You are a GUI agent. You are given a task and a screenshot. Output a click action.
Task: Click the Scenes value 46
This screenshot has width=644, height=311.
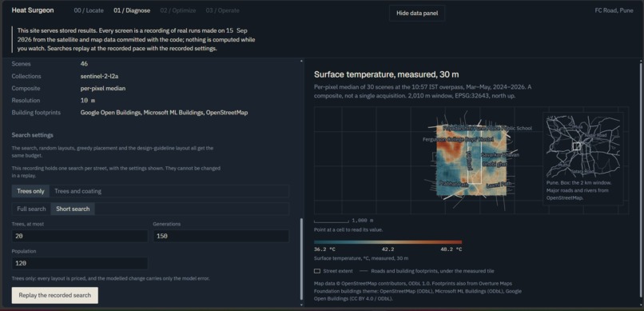[84, 64]
